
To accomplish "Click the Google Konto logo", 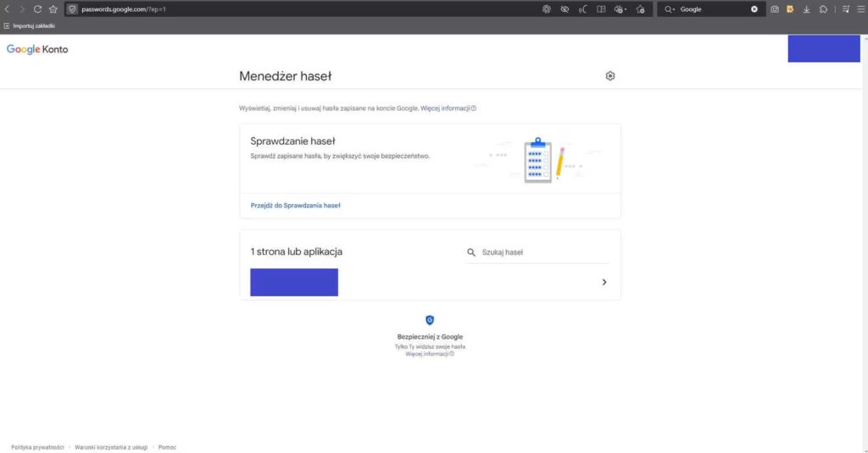I will [x=37, y=49].
